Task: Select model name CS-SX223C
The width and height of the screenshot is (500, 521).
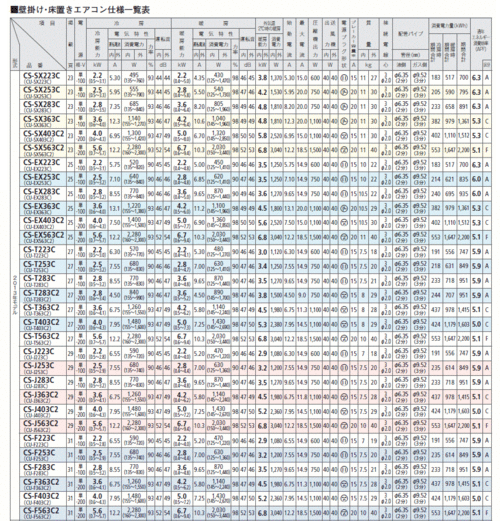Action: (42, 76)
